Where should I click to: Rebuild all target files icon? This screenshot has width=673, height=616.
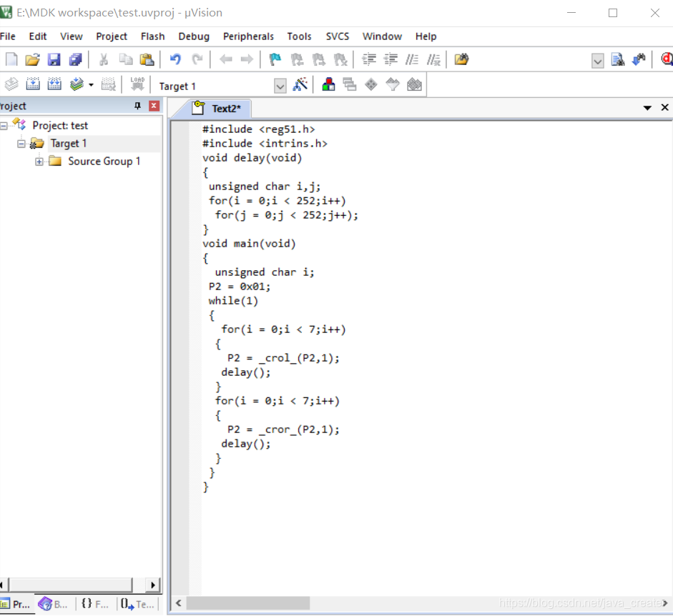click(54, 84)
